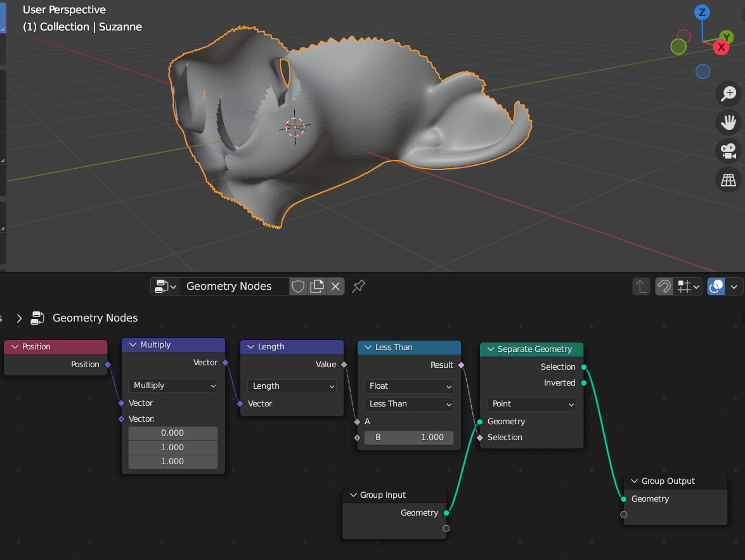Go to parent node tree arrow

pyautogui.click(x=641, y=286)
